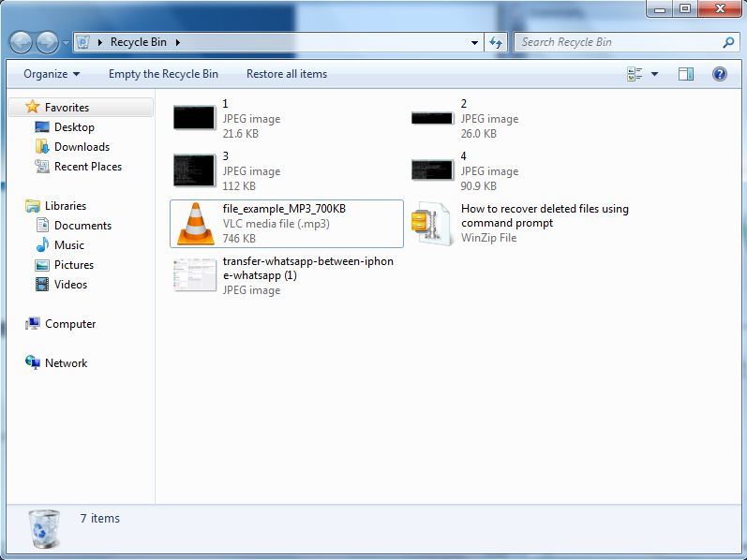Click the 7 items status text
The height and width of the screenshot is (560, 747).
(x=100, y=518)
